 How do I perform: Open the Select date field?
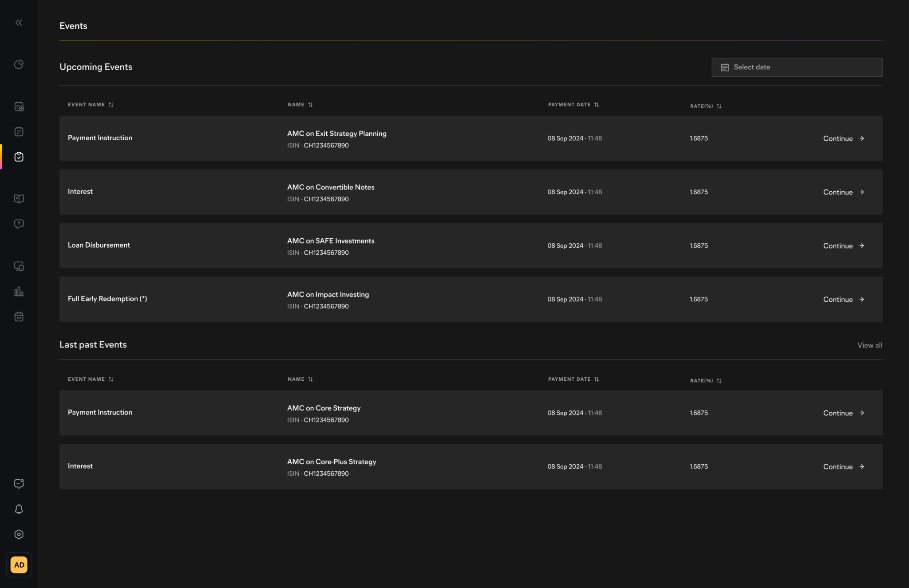pyautogui.click(x=797, y=67)
